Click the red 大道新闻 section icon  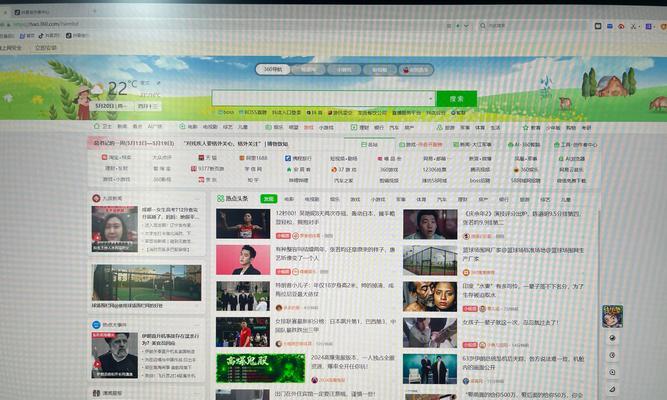pyautogui.click(x=96, y=198)
